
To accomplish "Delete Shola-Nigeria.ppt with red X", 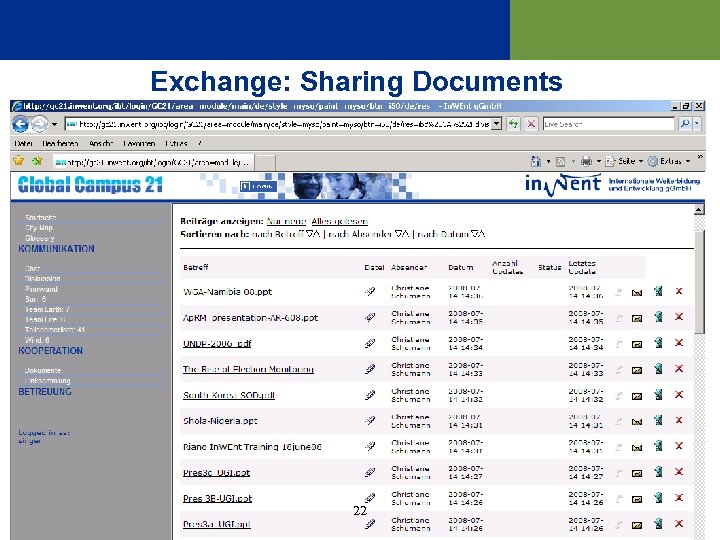I will point(679,420).
